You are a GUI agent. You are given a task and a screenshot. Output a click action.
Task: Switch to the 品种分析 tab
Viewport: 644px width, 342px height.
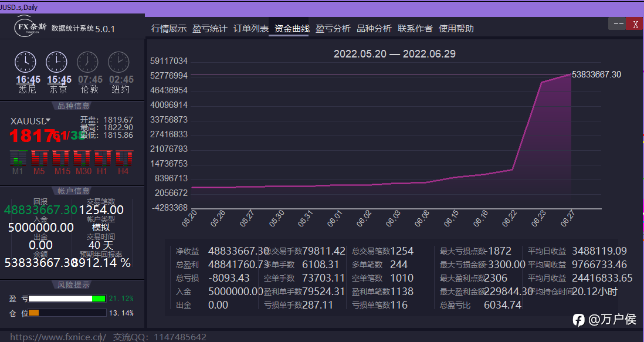(374, 28)
